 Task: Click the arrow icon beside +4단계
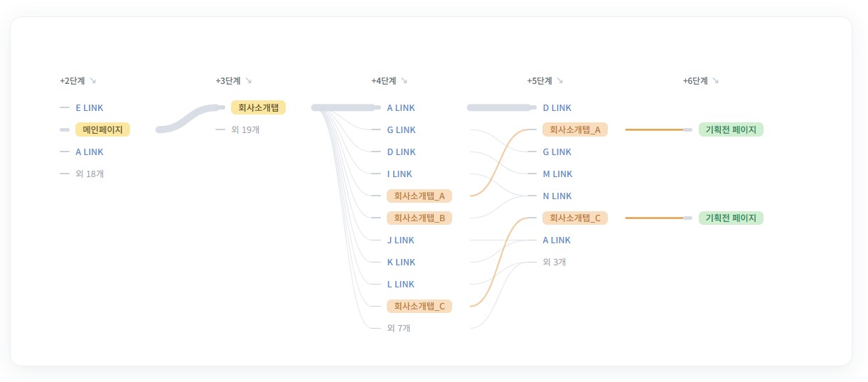404,80
